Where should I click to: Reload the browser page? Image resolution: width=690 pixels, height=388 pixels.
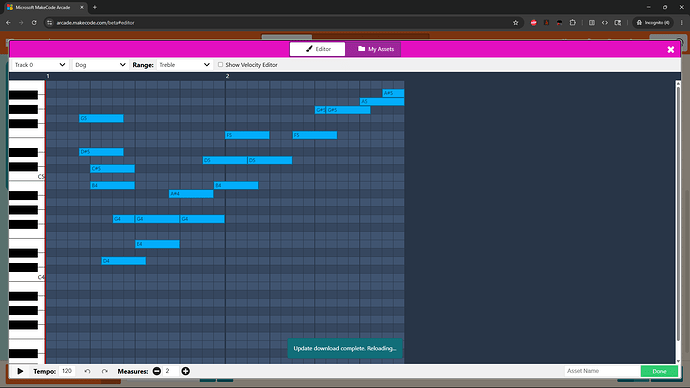[34, 23]
